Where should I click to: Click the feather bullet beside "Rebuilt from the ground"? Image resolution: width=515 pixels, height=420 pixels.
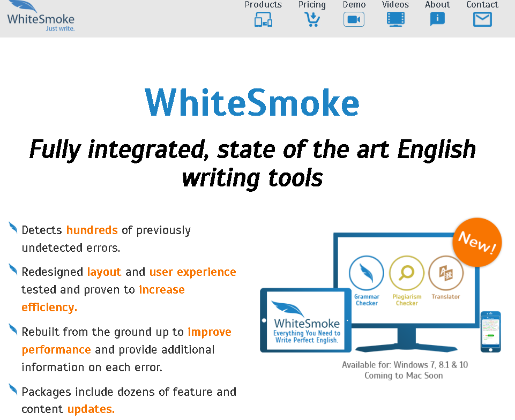[13, 329]
